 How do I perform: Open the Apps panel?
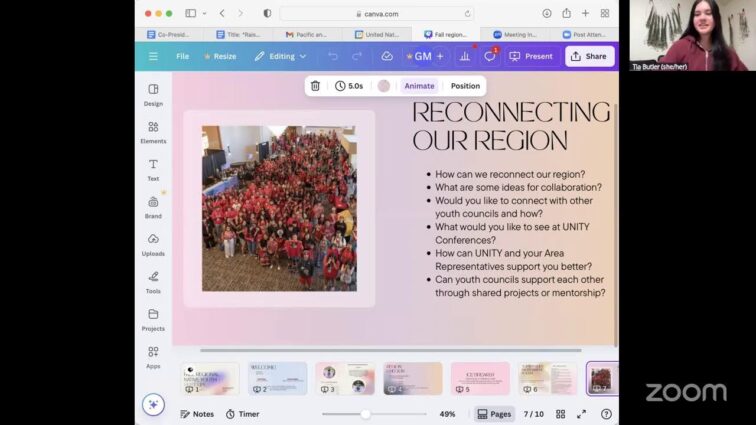(x=153, y=357)
